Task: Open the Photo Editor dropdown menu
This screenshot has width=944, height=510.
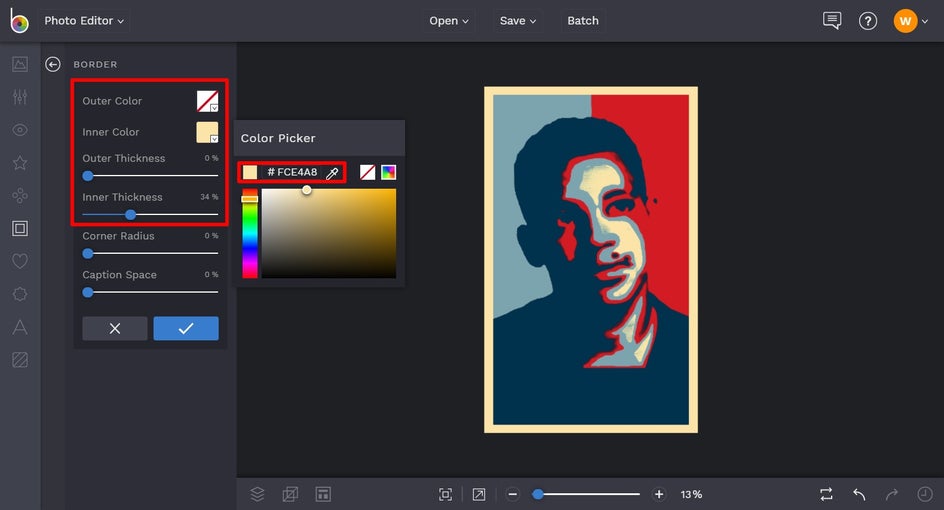Action: pos(84,21)
